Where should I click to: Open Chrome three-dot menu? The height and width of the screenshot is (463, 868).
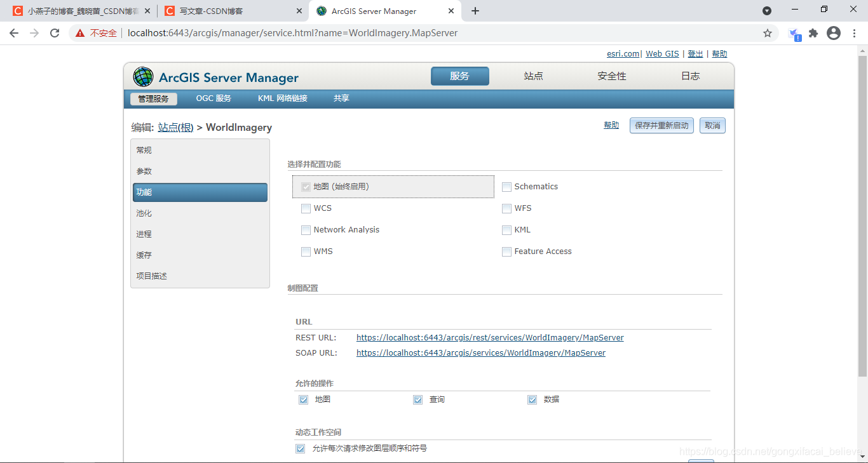[x=855, y=33]
